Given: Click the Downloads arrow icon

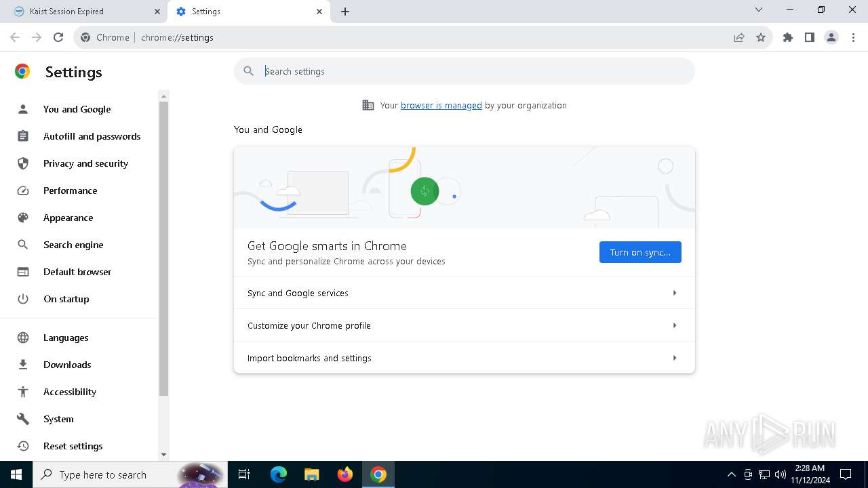Looking at the screenshot, I should click(23, 365).
